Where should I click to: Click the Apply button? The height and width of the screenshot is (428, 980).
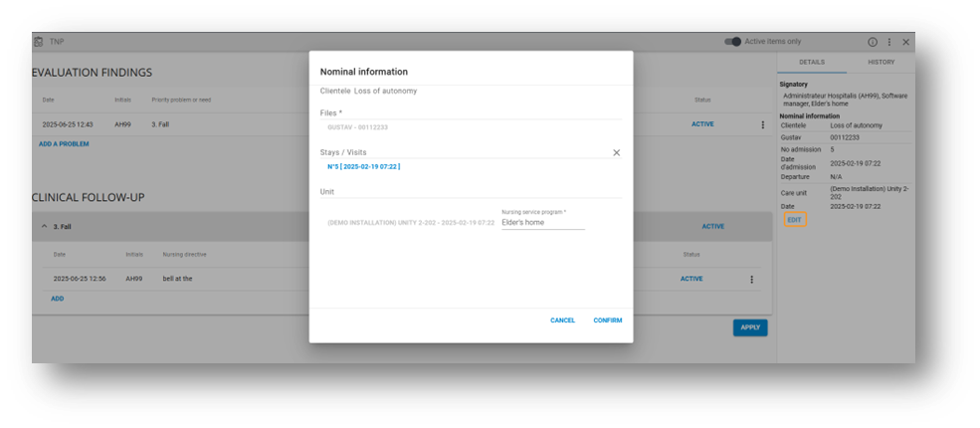point(749,327)
